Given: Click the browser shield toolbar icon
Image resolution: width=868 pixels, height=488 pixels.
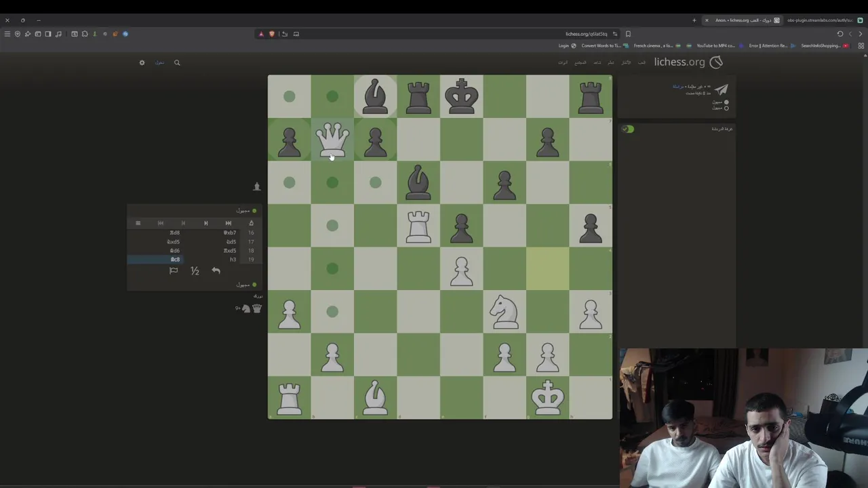Looking at the screenshot, I should tap(18, 34).
